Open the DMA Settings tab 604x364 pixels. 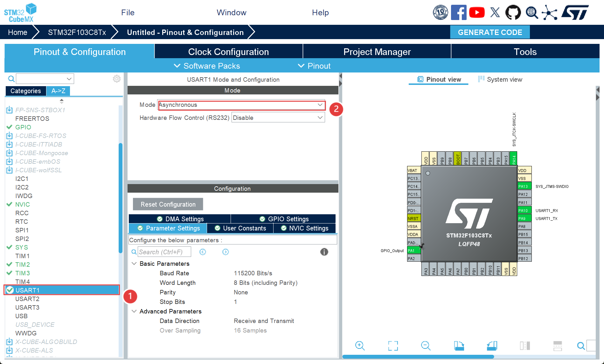click(180, 219)
